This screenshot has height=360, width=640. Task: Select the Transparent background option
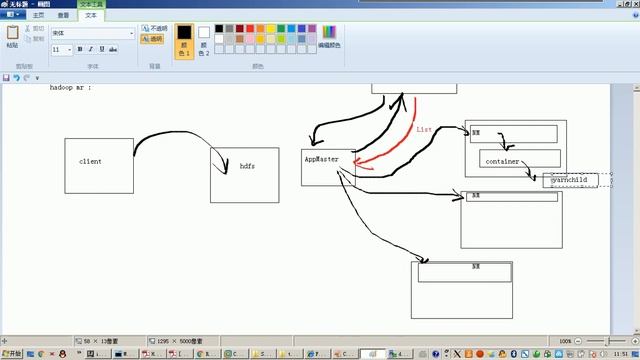(152, 39)
